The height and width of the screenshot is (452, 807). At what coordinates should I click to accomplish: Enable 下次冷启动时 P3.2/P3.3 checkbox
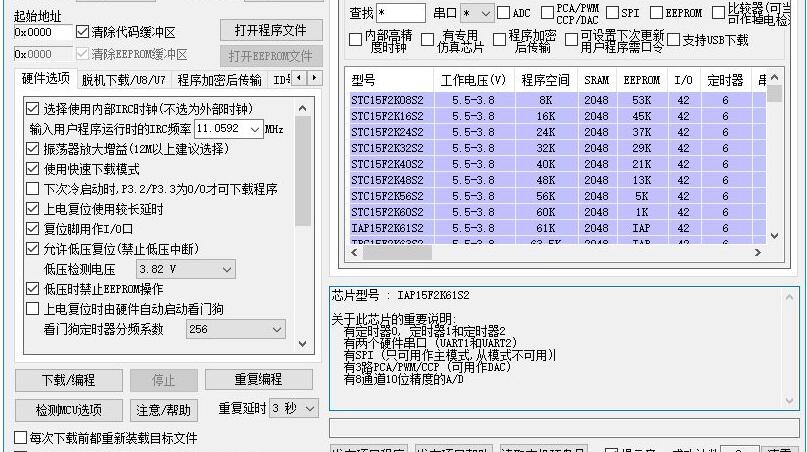tap(32, 189)
